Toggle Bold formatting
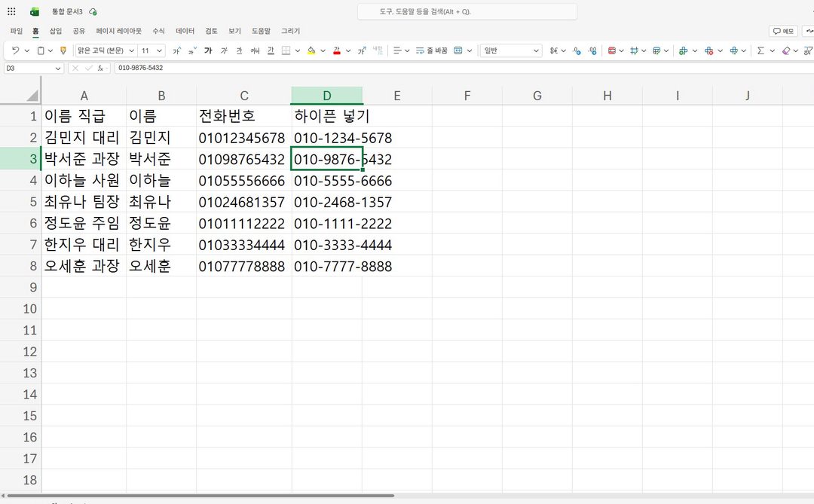The width and height of the screenshot is (814, 504). coord(208,50)
